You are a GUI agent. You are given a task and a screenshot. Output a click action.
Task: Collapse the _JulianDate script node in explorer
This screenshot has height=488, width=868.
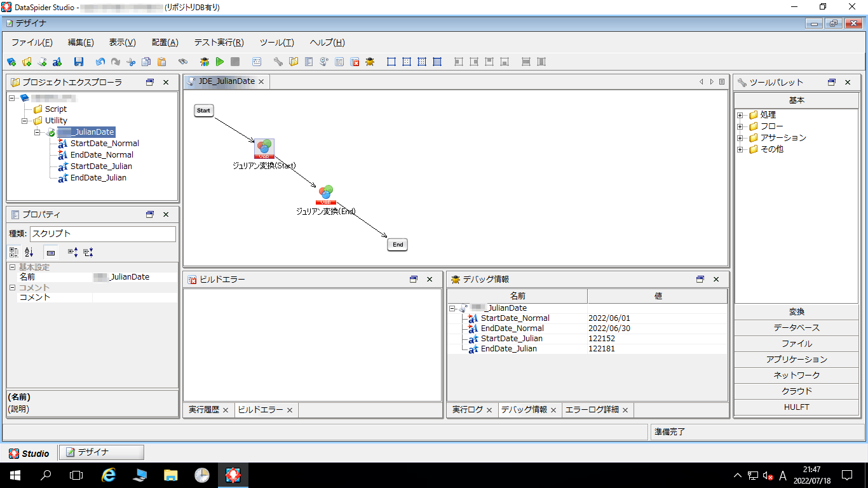tap(37, 132)
